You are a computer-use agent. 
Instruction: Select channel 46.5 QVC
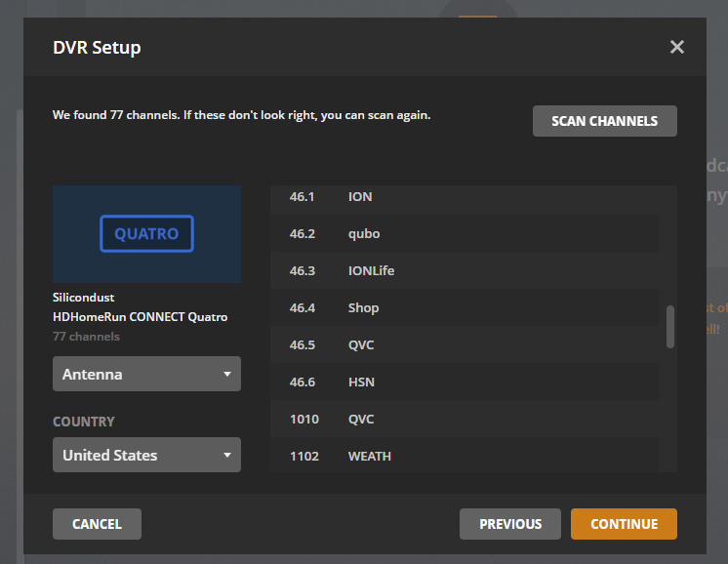[464, 344]
